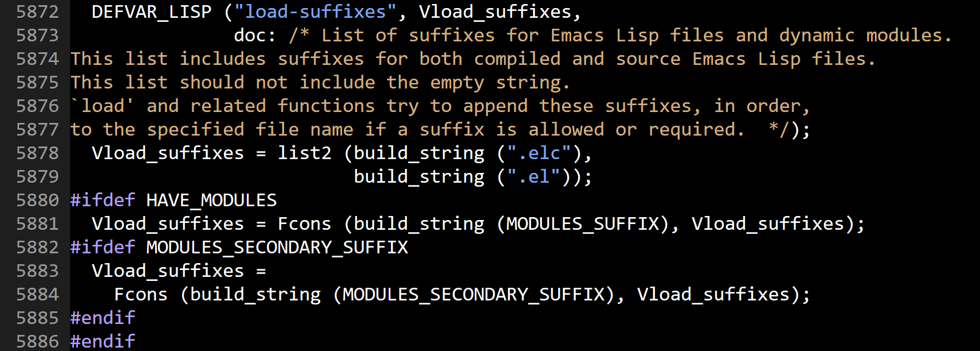Click line number 5886 in the gutter
This screenshot has height=351, width=980.
coord(37,341)
